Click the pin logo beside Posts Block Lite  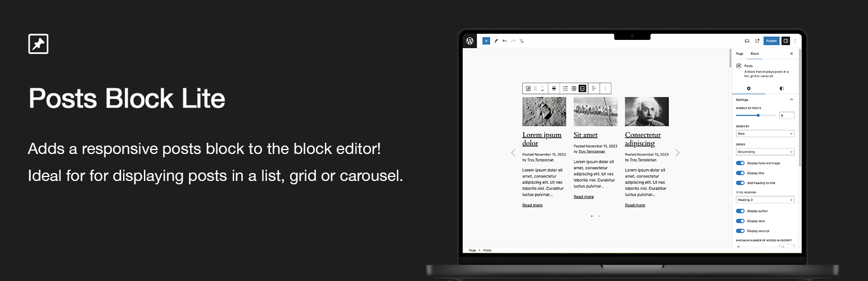click(38, 44)
